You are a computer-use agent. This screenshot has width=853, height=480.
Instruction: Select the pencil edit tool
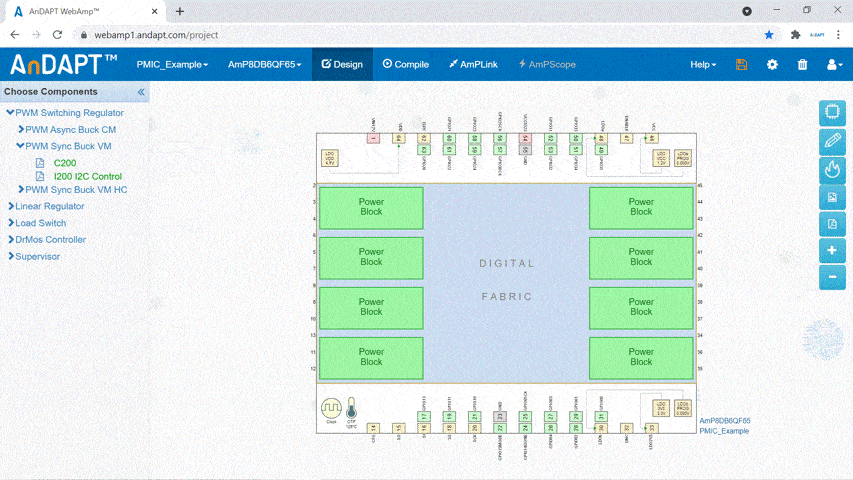pyautogui.click(x=832, y=141)
